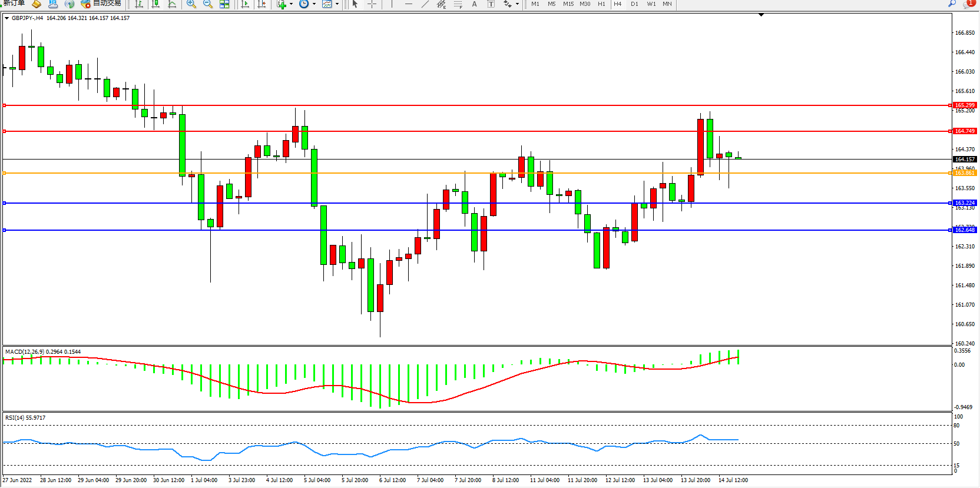This screenshot has width=980, height=488.
Task: Zoom out of the chart
Action: click(x=208, y=4)
